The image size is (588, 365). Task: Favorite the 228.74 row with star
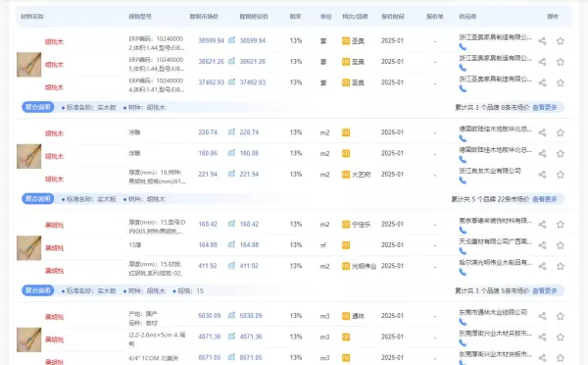point(561,132)
